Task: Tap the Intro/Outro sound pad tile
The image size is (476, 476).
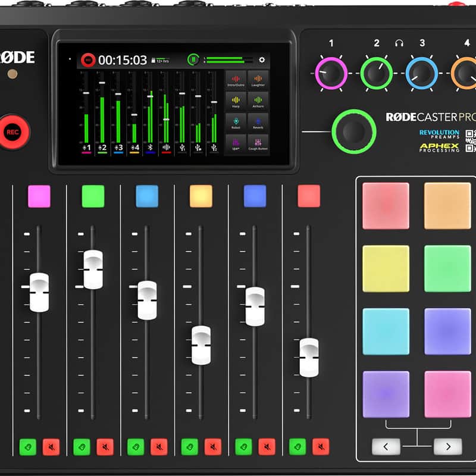Action: pos(236,80)
